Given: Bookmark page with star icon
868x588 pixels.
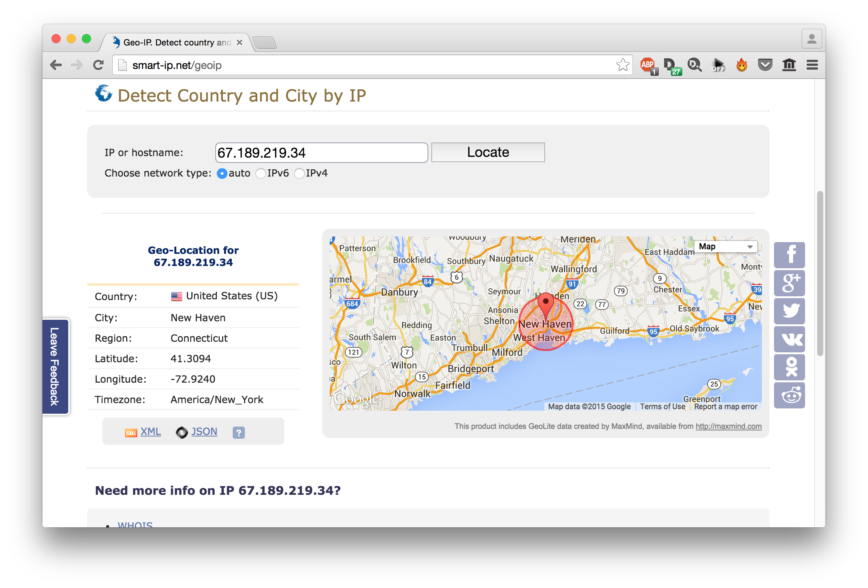Looking at the screenshot, I should tap(622, 65).
